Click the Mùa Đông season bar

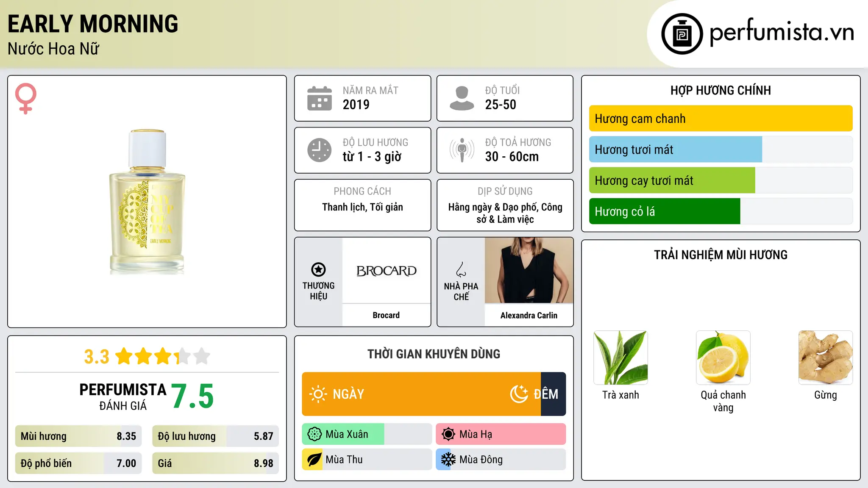[x=501, y=460]
